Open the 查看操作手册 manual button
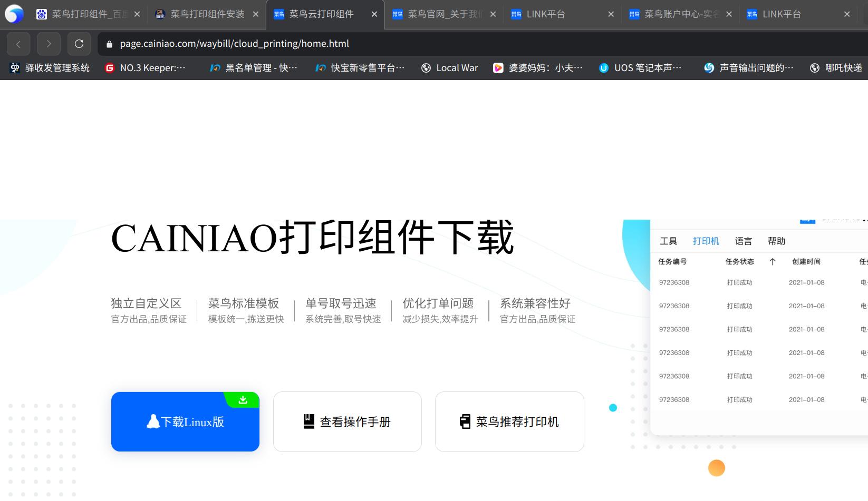868x501 pixels. pos(348,421)
